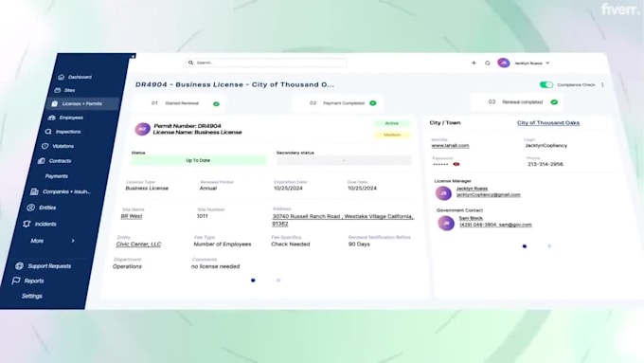Viewport: 644px width, 363px height.
Task: Click the 90 Days renewal notification value
Action: coord(359,245)
